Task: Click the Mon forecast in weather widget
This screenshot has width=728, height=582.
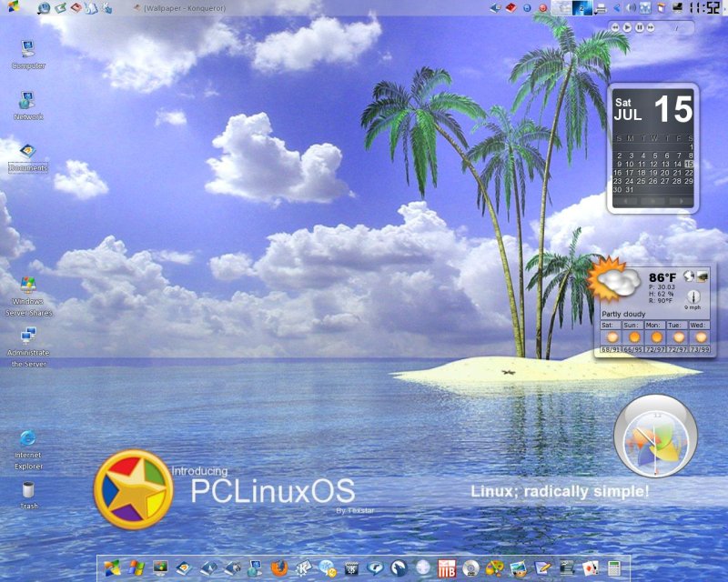Action: pos(655,337)
